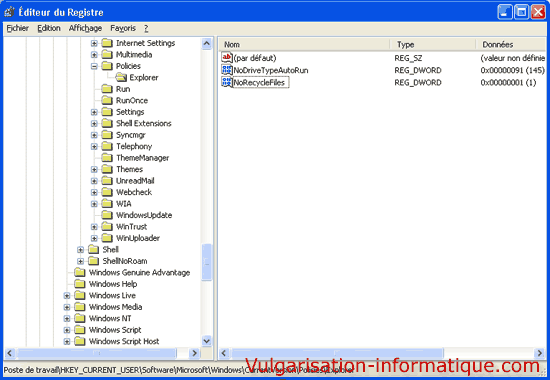The width and height of the screenshot is (550, 380).
Task: Sort by the Type column header
Action: tap(433, 45)
